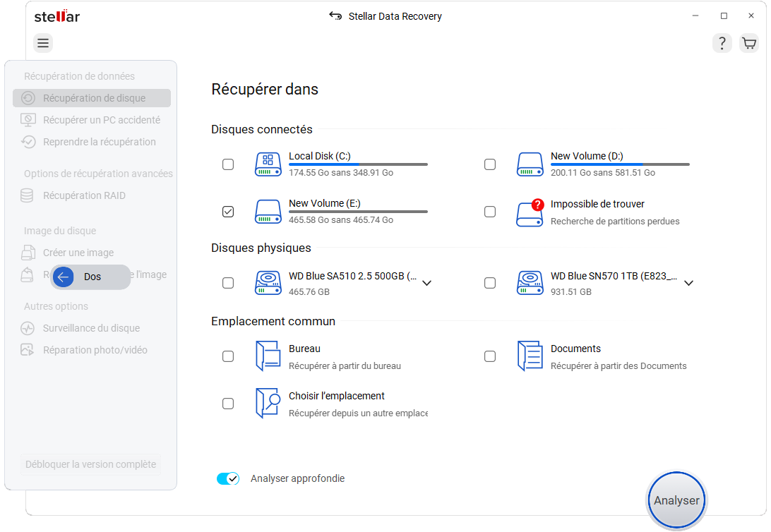Viewport: 771px width, 532px height.
Task: Click the Réparation photo/vidéo icon
Action: (28, 350)
